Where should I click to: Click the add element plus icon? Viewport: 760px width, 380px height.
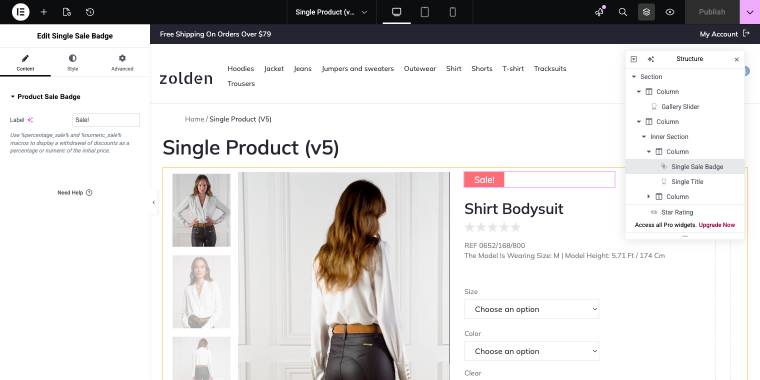pos(44,12)
